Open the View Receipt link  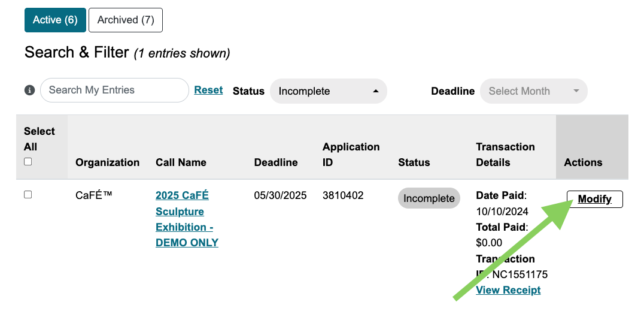tap(508, 290)
